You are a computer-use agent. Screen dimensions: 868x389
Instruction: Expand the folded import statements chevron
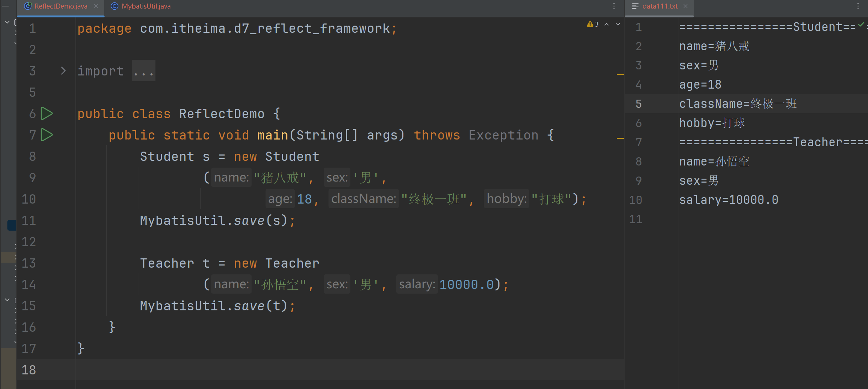(x=63, y=71)
